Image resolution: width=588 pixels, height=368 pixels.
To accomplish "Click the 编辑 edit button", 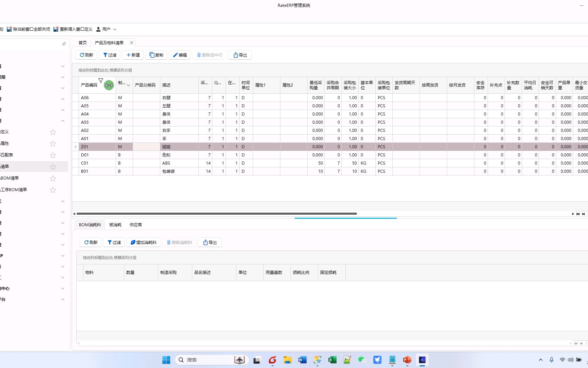I will [180, 55].
